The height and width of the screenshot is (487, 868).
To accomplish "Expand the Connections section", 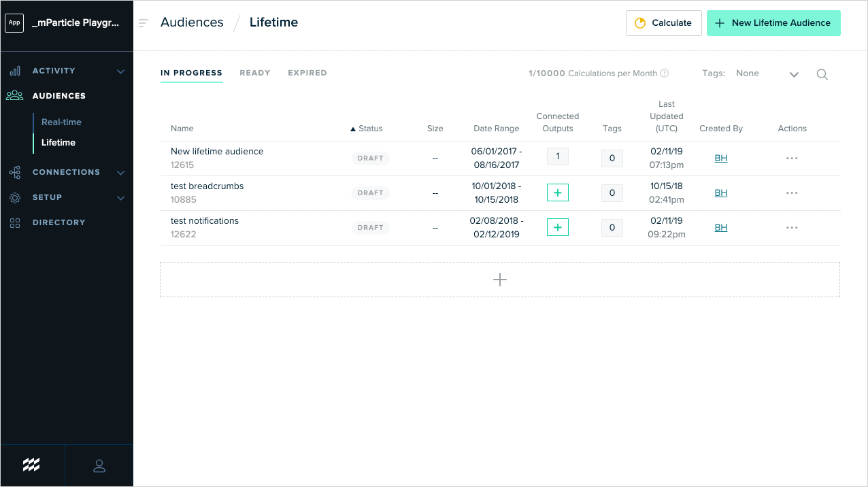I will [x=120, y=173].
